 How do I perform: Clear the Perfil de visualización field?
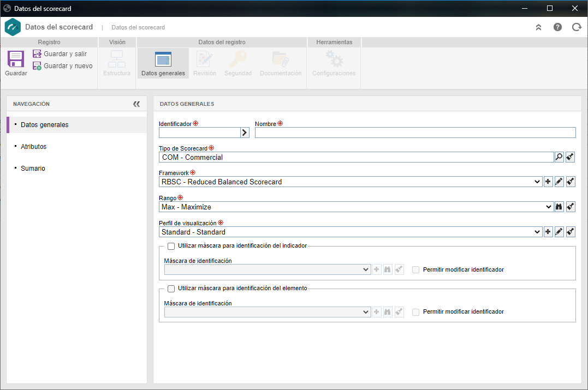coord(571,232)
